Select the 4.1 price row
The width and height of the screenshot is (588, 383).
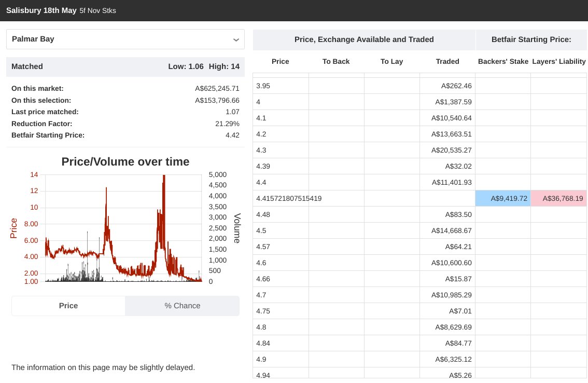coord(419,118)
